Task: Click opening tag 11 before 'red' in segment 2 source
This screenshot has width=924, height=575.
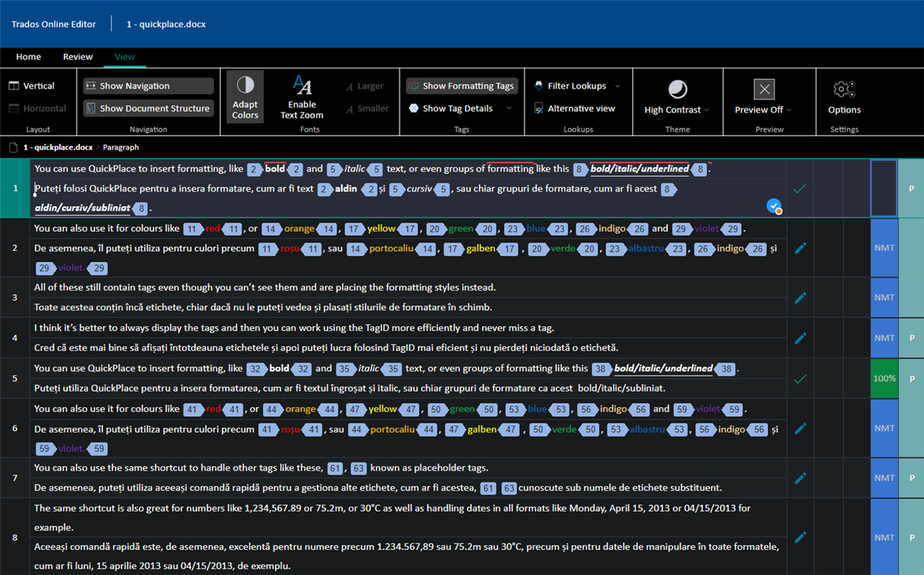Action: coord(194,229)
